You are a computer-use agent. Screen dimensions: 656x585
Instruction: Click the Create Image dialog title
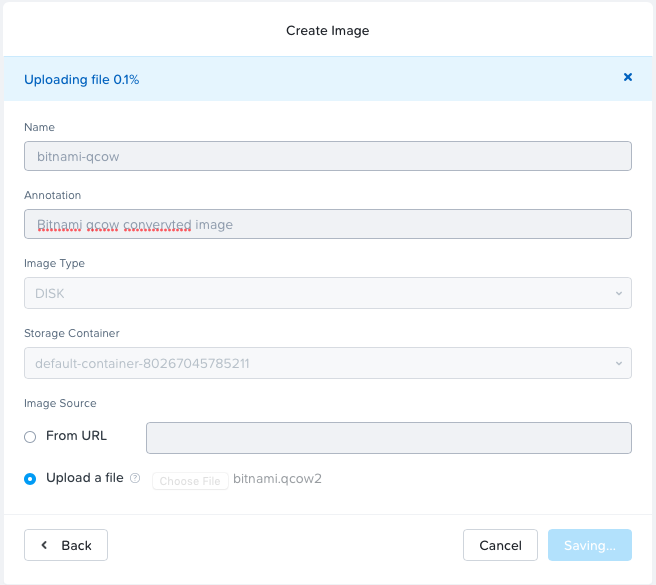click(x=328, y=31)
